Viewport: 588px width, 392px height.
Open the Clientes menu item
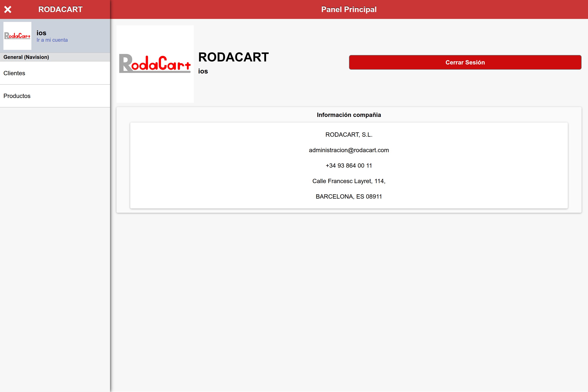14,73
